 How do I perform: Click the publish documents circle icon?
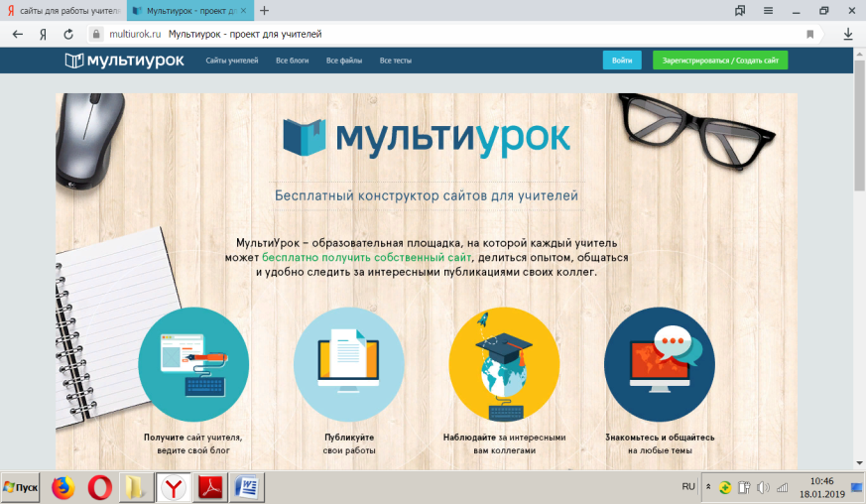pyautogui.click(x=348, y=365)
